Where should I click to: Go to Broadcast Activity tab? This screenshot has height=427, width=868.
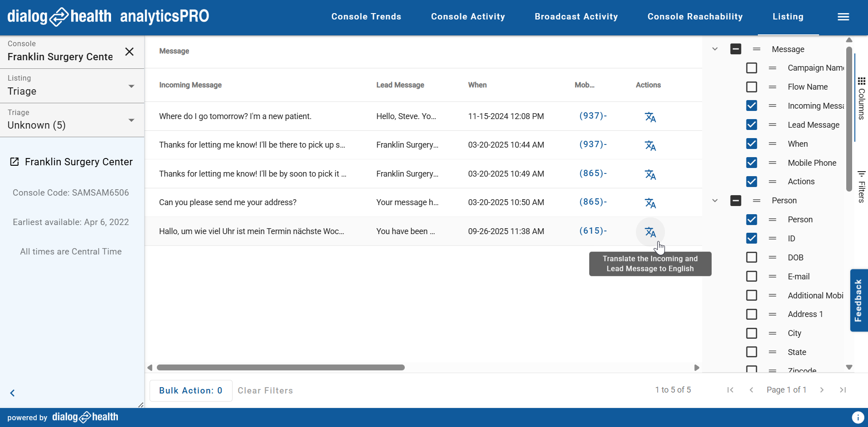(576, 17)
